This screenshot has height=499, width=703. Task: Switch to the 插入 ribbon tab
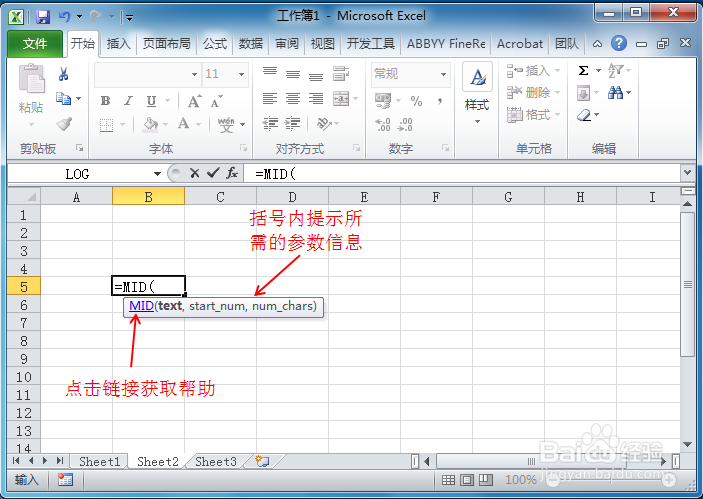click(x=118, y=44)
